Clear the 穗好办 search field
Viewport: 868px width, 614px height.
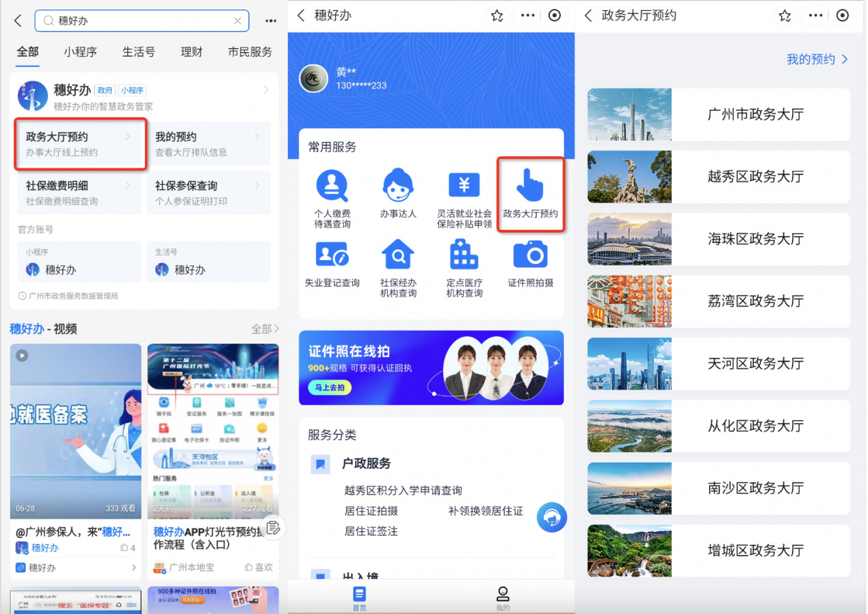(x=237, y=21)
